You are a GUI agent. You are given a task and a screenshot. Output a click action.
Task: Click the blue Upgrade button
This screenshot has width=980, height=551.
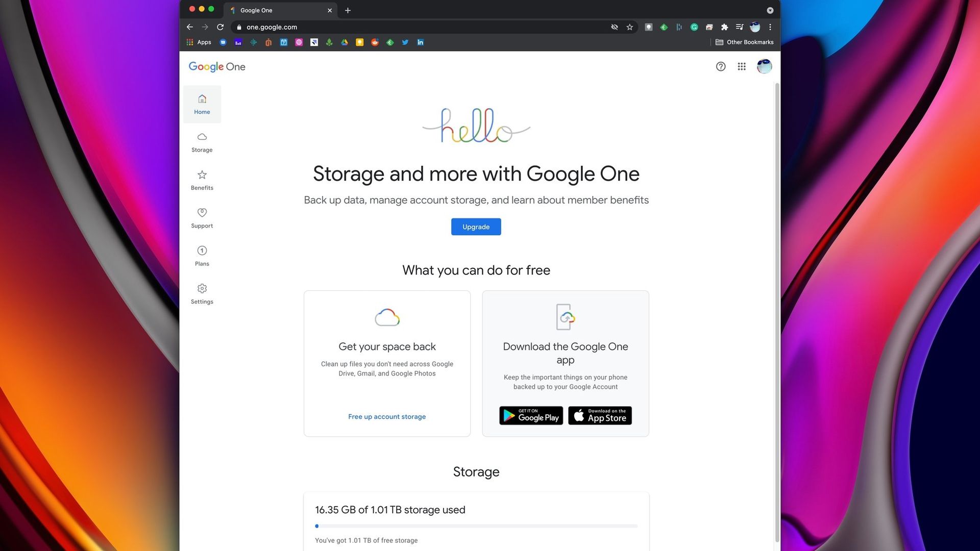476,227
